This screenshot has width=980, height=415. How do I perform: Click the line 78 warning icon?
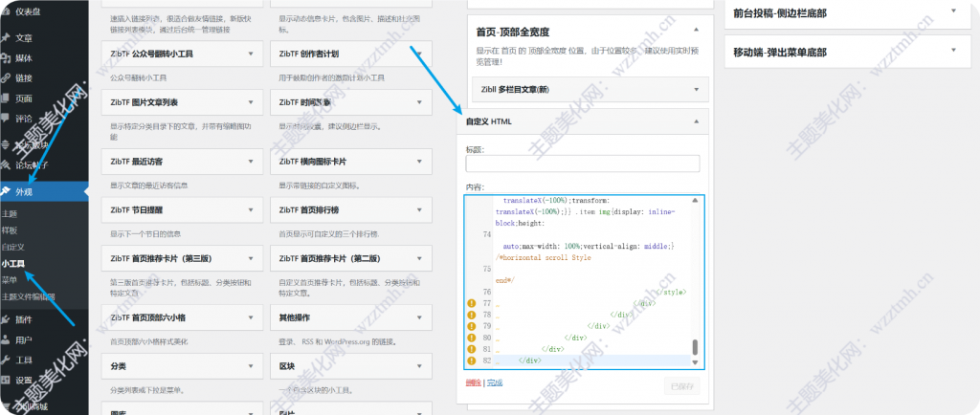click(x=472, y=315)
